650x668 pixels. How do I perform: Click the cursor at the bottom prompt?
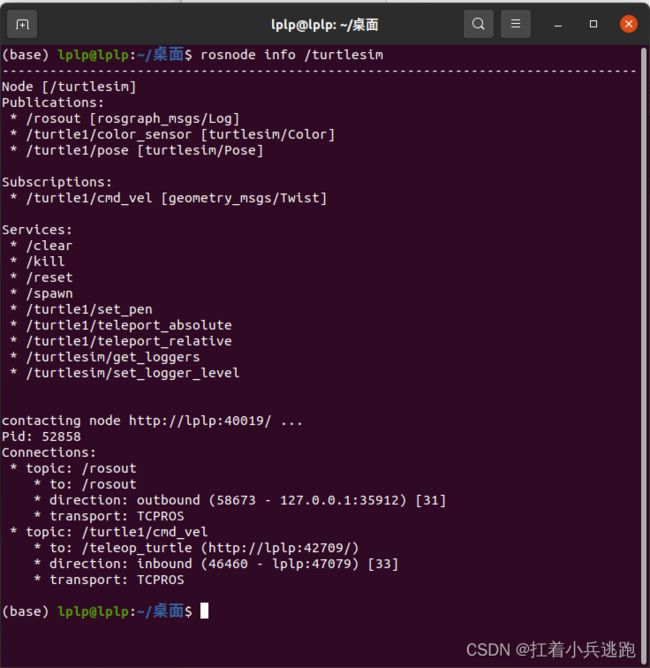point(204,611)
